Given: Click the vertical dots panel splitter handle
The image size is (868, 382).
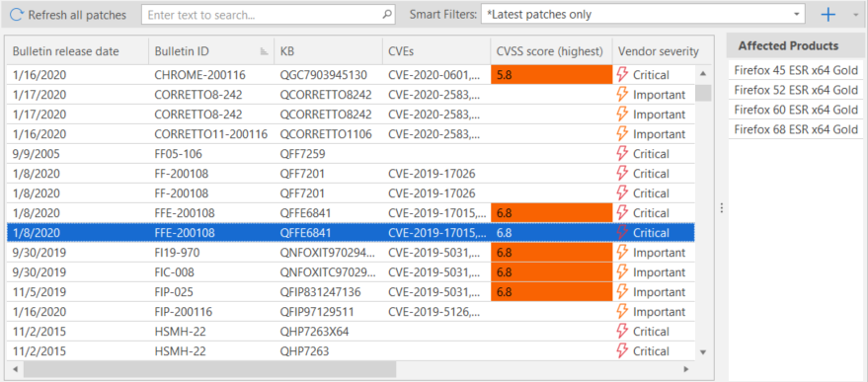Looking at the screenshot, I should pyautogui.click(x=721, y=208).
